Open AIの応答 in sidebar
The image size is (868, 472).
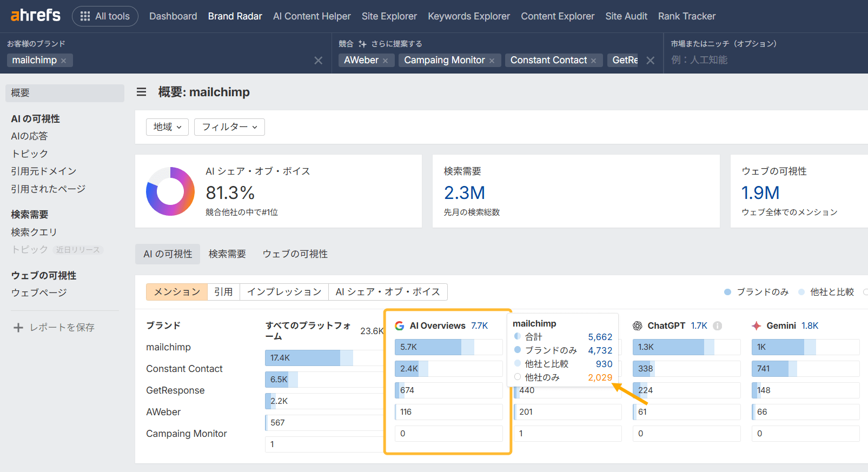click(29, 136)
